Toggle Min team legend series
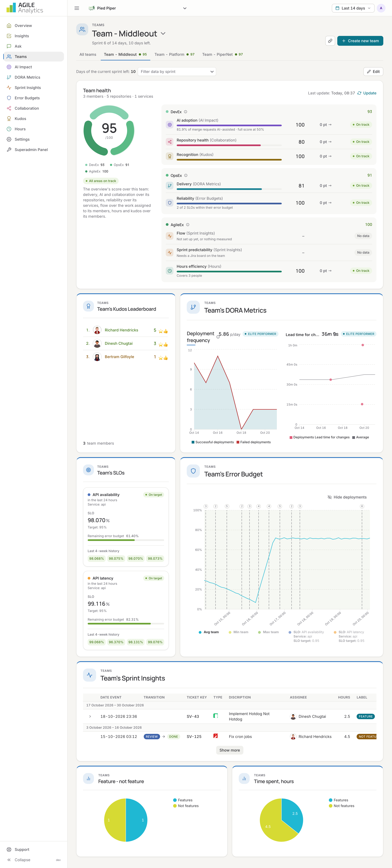Screen dimensions: 392x868 238,632
